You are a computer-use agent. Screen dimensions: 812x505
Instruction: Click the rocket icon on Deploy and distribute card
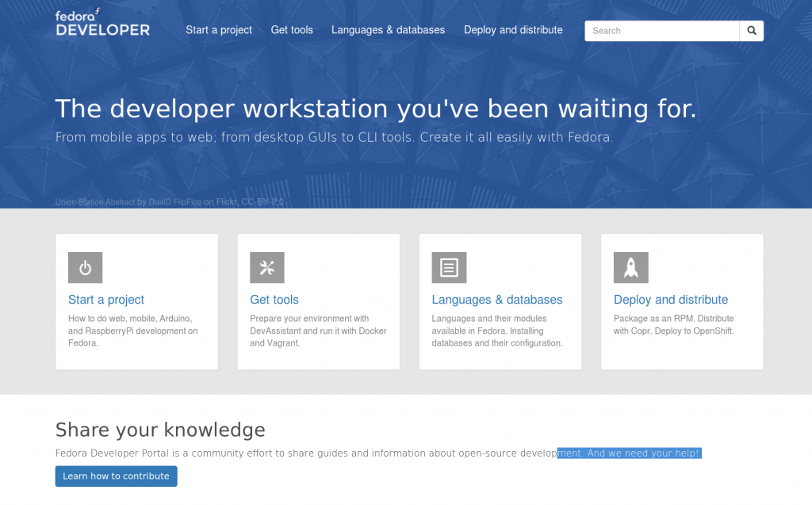(x=630, y=267)
